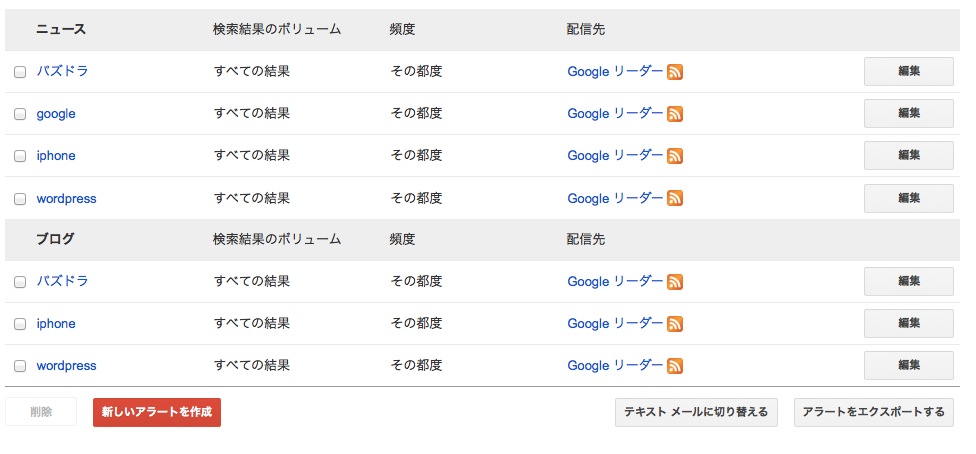
Task: Click RSS icon for Blog wordpress alert
Action: (x=675, y=366)
